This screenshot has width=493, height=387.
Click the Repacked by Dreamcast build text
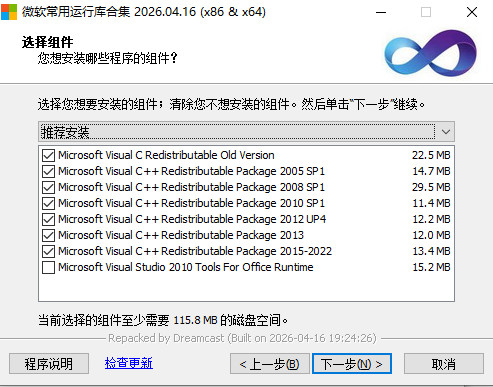point(242,338)
